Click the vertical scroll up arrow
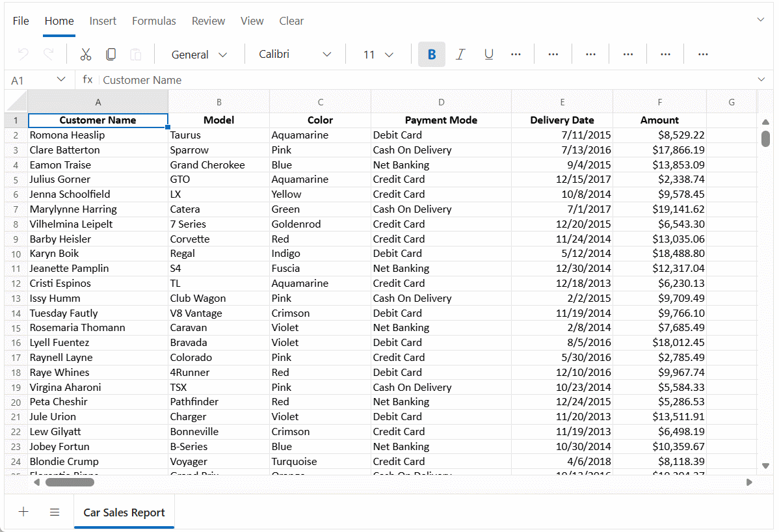 [765, 122]
